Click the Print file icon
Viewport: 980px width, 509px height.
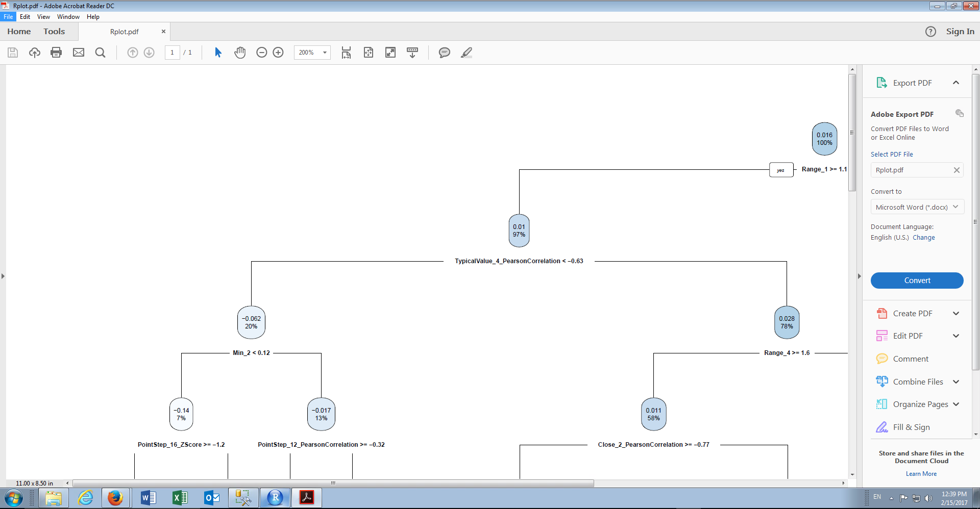pyautogui.click(x=56, y=53)
